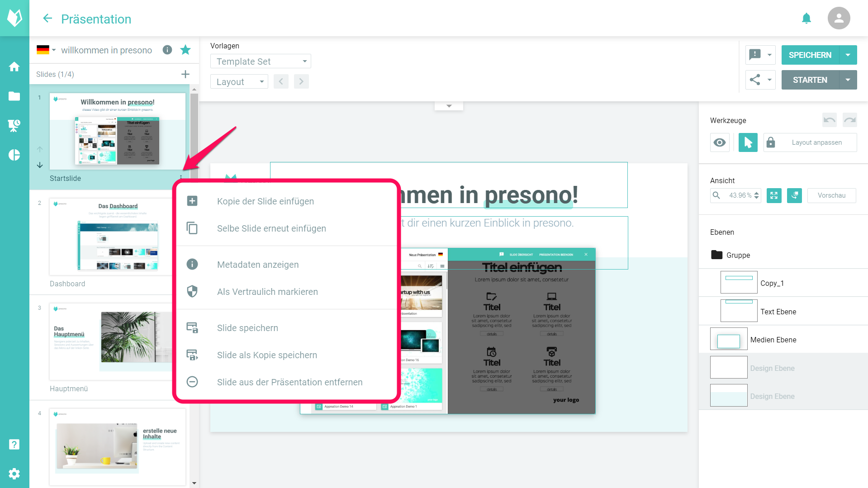Select the Gruppe folder layer

click(783, 255)
